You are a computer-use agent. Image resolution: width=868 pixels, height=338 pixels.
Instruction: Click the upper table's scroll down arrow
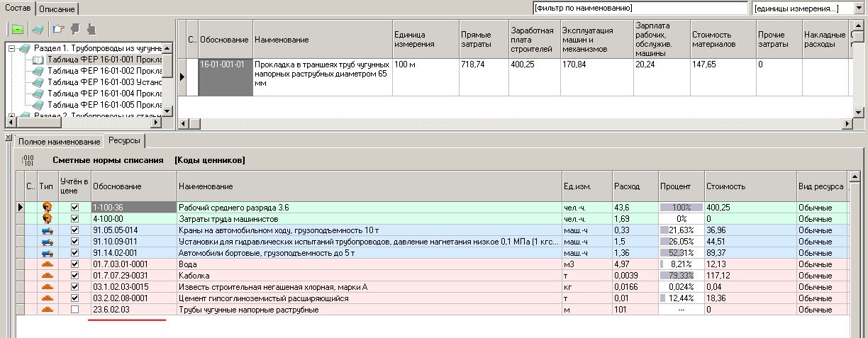(x=859, y=112)
